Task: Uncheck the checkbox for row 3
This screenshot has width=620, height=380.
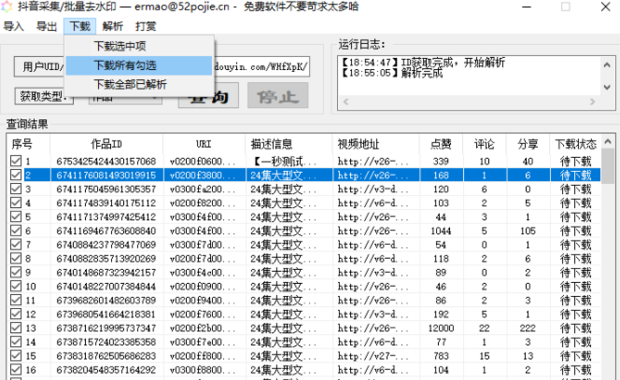Action: point(16,189)
